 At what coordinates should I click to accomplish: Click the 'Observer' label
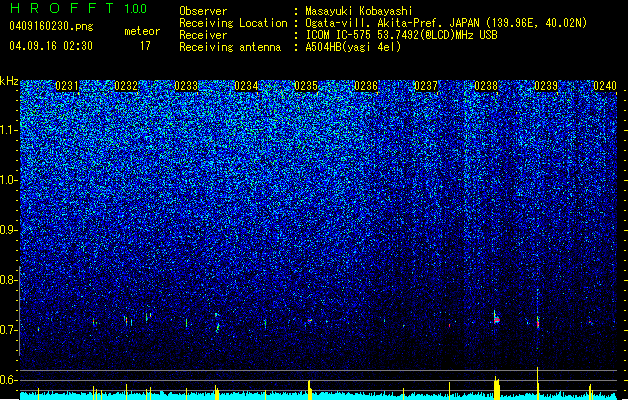coord(203,11)
